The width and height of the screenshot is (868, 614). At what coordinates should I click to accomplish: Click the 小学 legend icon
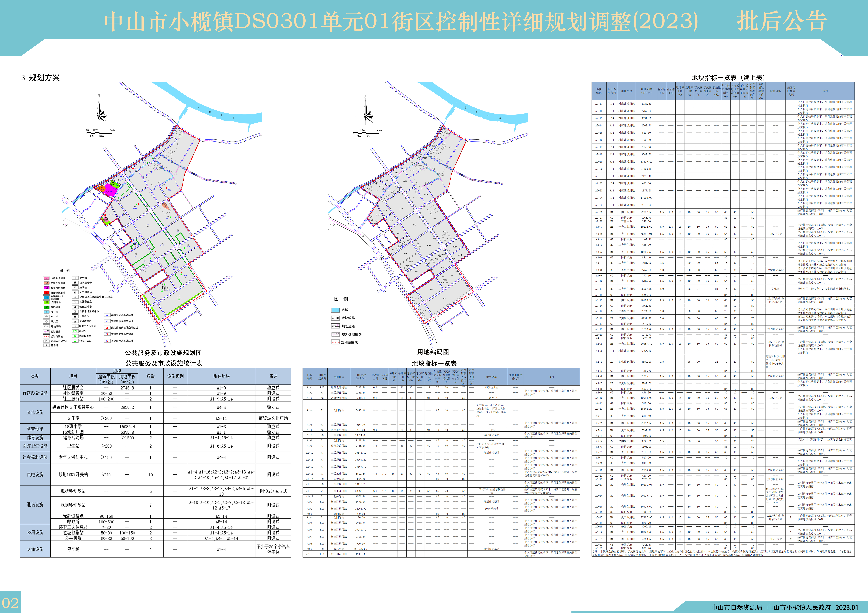pos(46,317)
